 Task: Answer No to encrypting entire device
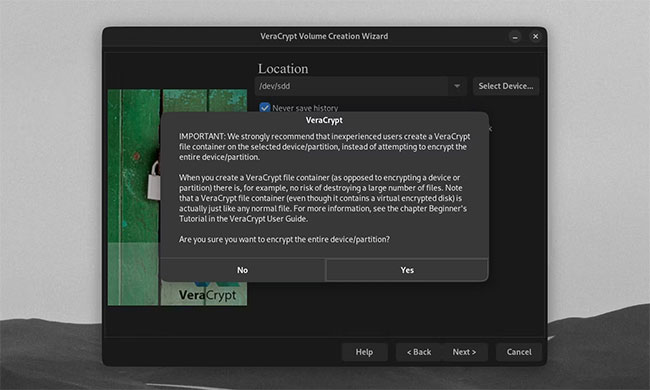243,270
